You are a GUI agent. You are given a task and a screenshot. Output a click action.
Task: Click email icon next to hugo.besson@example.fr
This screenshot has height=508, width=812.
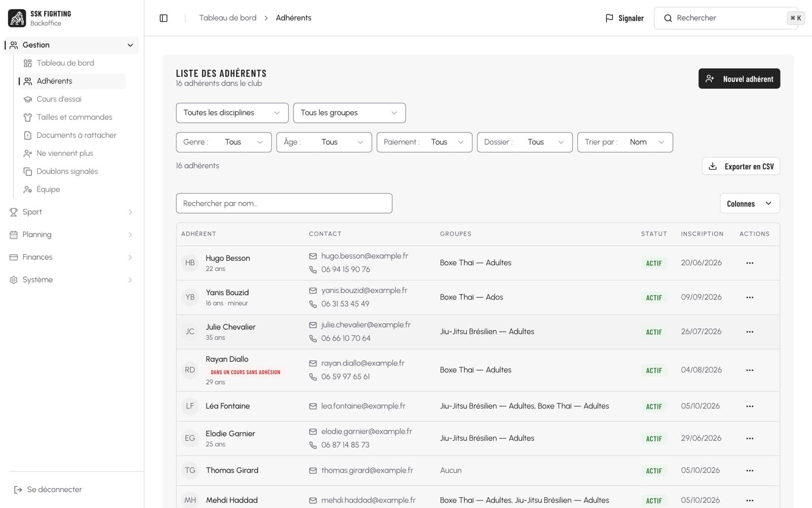tap(313, 256)
